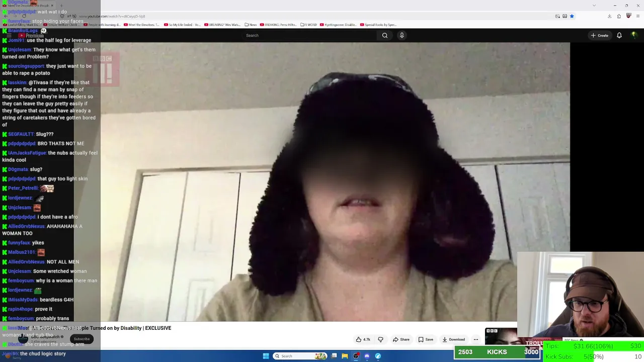
Task: Open the Windows Start menu
Action: click(266, 356)
